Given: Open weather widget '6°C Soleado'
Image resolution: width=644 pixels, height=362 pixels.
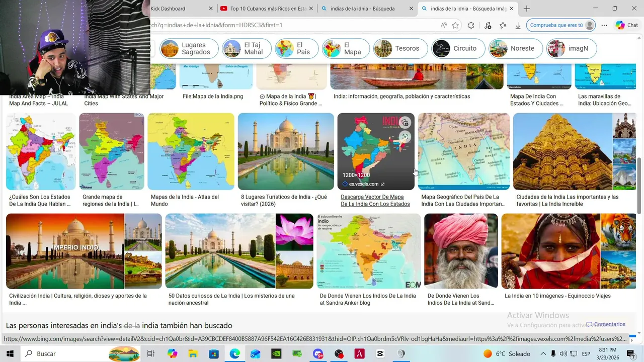Looking at the screenshot, I should click(x=506, y=353).
